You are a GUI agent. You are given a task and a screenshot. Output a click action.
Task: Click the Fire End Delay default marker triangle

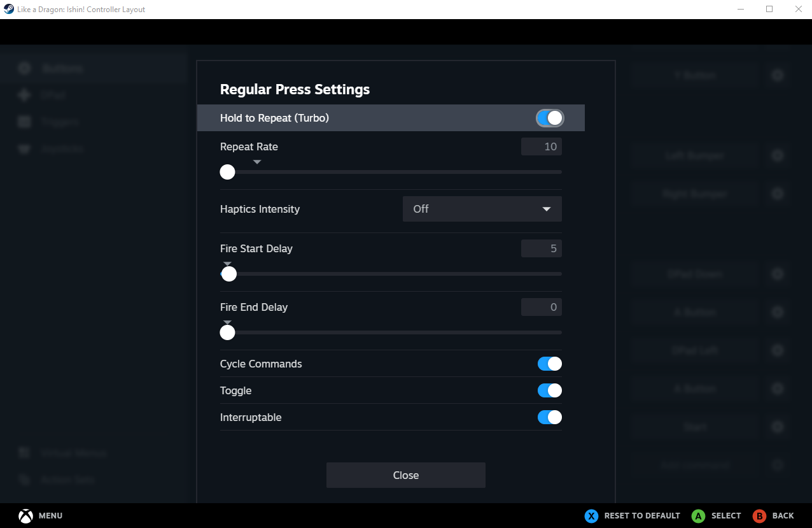pos(228,322)
